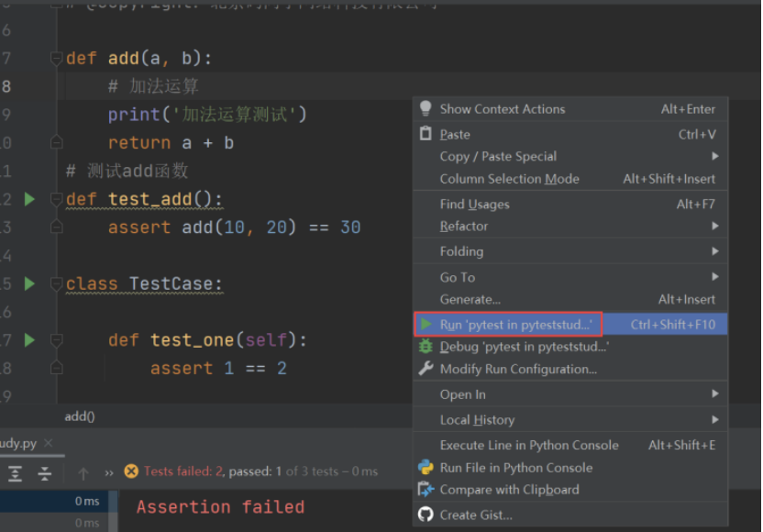Click the run gutter arrow beside test_one
The height and width of the screenshot is (532, 763).
pos(29,339)
